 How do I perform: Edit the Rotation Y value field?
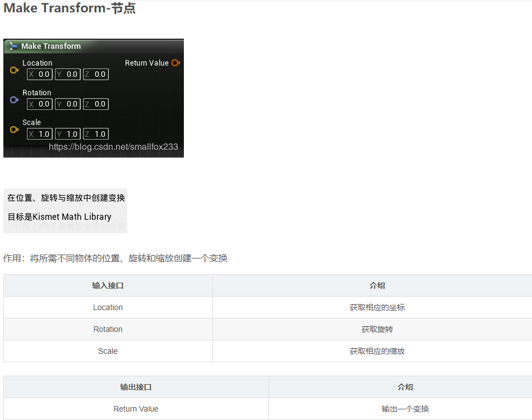click(x=68, y=104)
